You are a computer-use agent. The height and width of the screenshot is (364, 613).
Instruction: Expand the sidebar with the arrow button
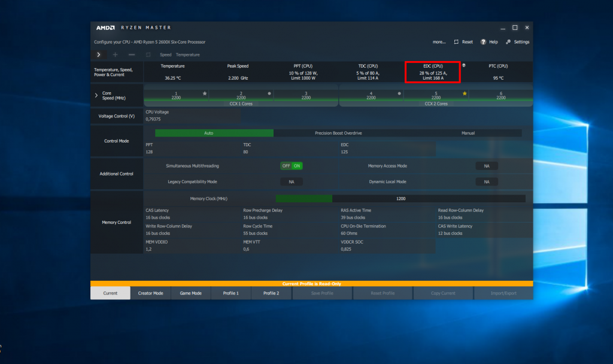click(x=99, y=54)
